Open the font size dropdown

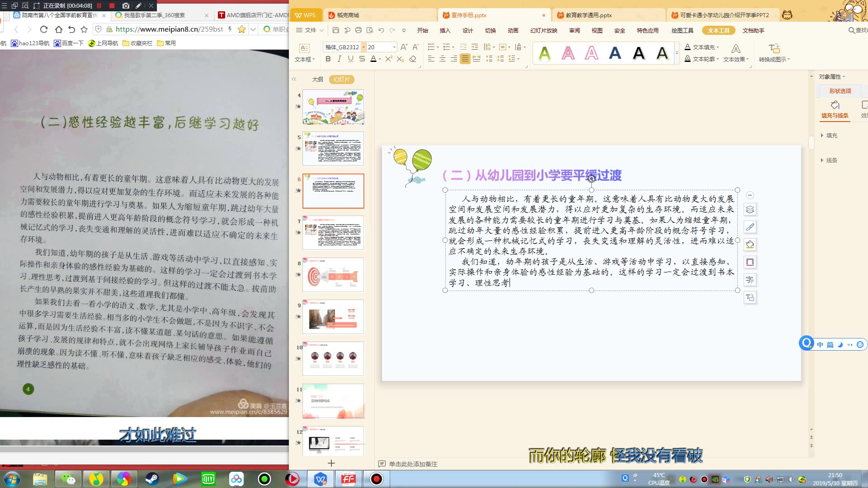pos(394,47)
